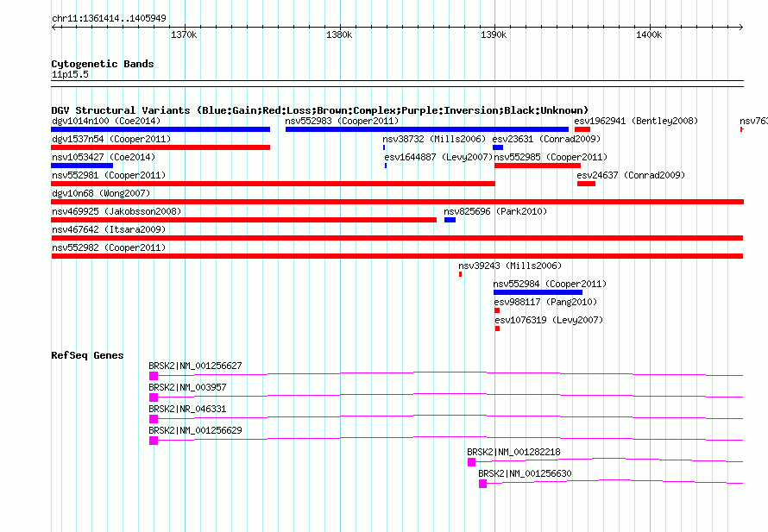This screenshot has width=768, height=532.
Task: Click the 1400k ruler mark
Action: pos(649,34)
